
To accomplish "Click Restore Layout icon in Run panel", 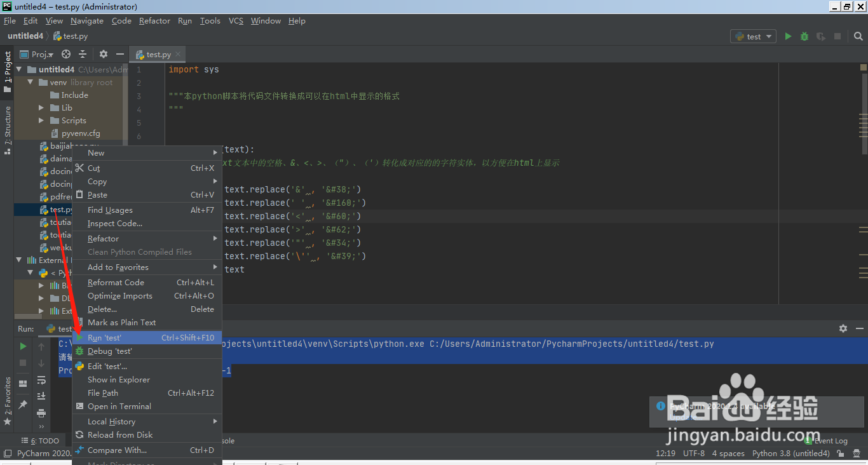I will click(x=23, y=384).
